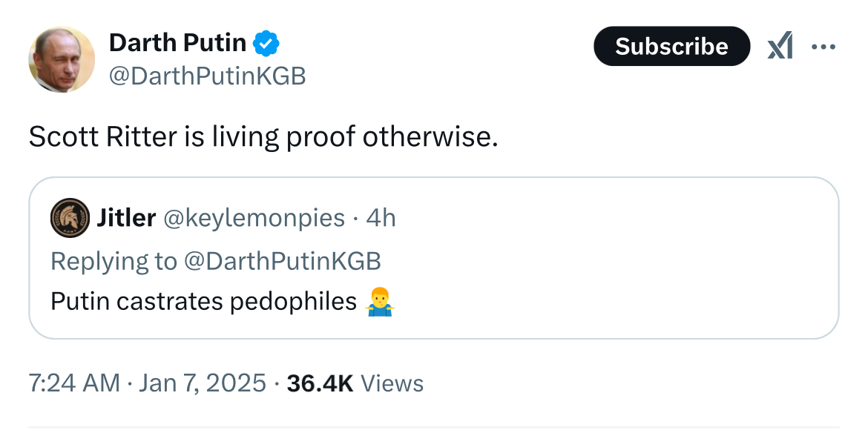Screen dimensions: 868x430
Task: Click Jitler's round helmet avatar
Action: click(x=70, y=217)
